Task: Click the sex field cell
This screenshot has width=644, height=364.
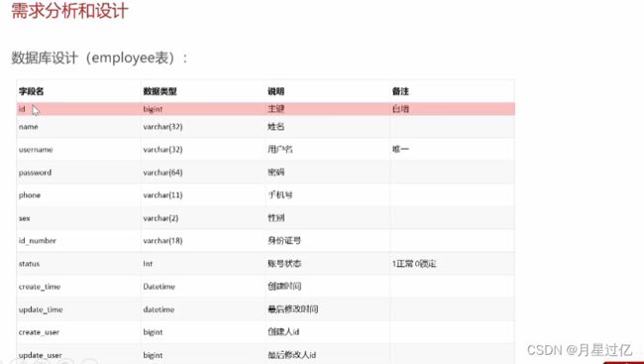Action: (x=24, y=218)
